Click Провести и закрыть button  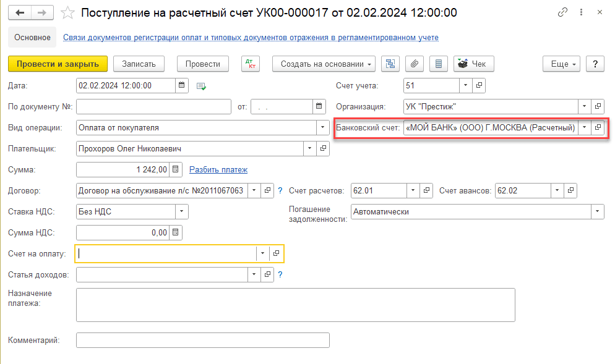pyautogui.click(x=58, y=64)
